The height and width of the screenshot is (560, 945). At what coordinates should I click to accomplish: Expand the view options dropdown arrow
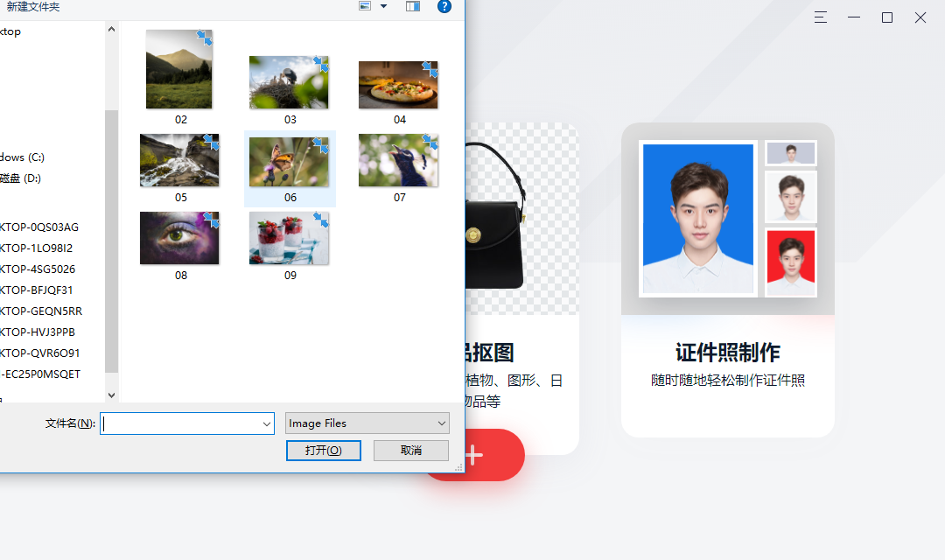[x=383, y=6]
